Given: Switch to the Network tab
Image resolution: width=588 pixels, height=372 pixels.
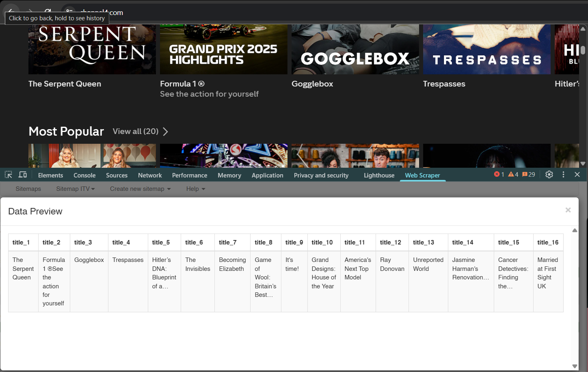Looking at the screenshot, I should tap(150, 175).
